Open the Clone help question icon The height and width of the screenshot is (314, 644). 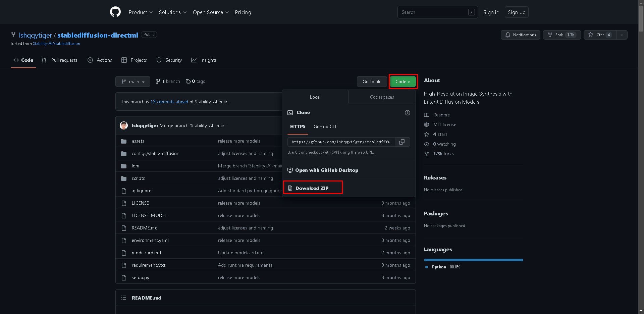tap(408, 113)
